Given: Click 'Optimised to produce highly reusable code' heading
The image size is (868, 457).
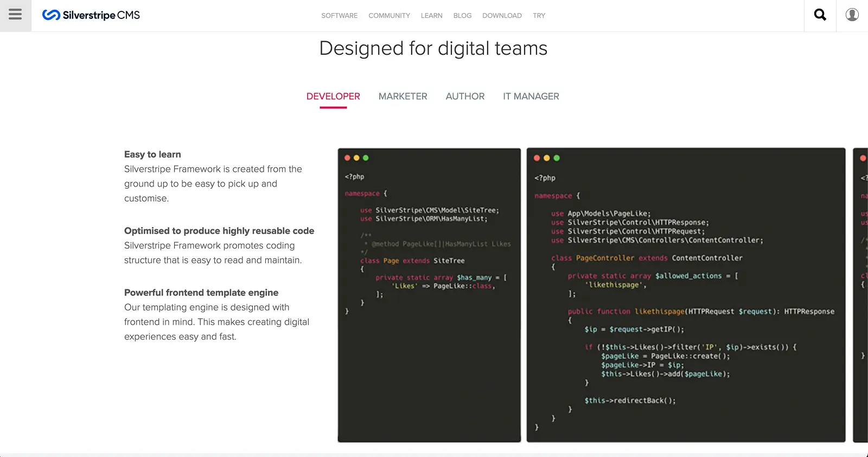Looking at the screenshot, I should pyautogui.click(x=219, y=231).
